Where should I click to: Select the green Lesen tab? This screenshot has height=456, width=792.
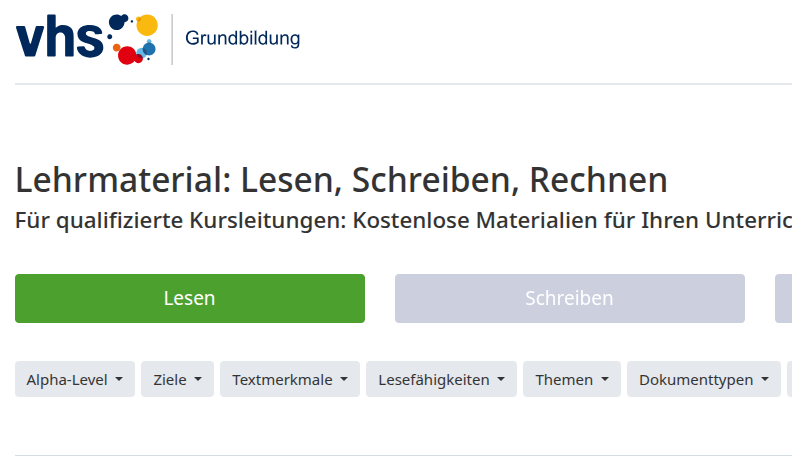click(190, 298)
